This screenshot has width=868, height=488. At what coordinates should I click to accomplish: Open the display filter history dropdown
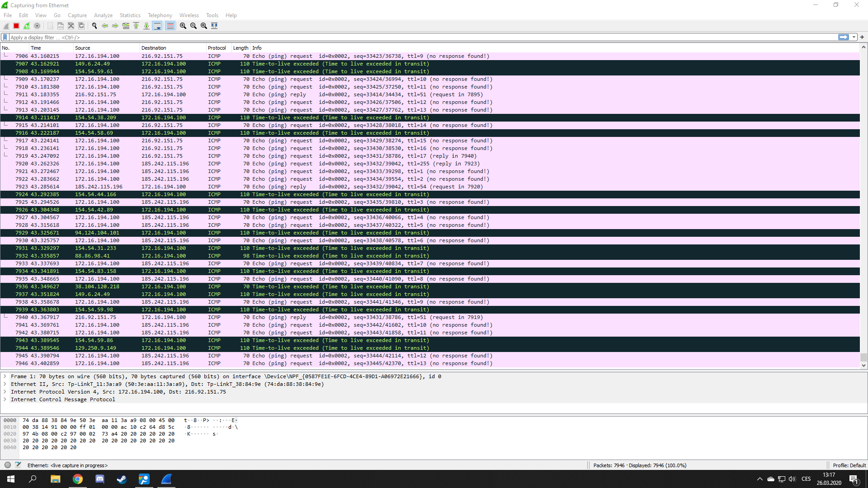click(854, 38)
